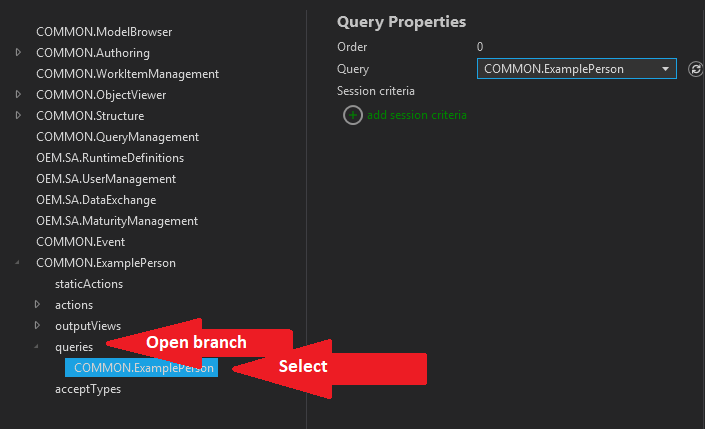Expand the actions branch

(x=37, y=304)
